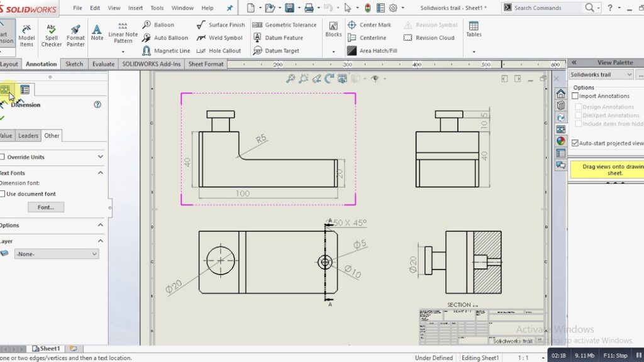Insert a Revision Cloud
The height and width of the screenshot is (362, 644).
coord(429,38)
